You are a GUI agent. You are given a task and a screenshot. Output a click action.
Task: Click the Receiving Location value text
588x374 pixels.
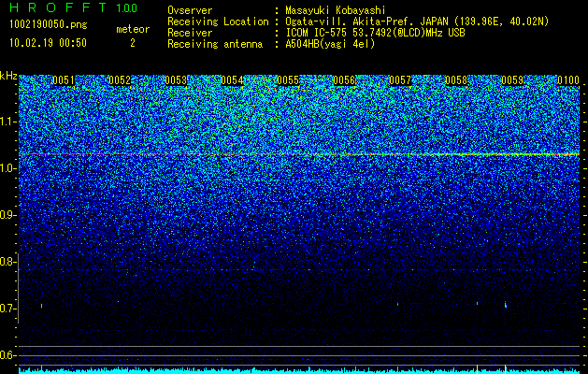[417, 22]
